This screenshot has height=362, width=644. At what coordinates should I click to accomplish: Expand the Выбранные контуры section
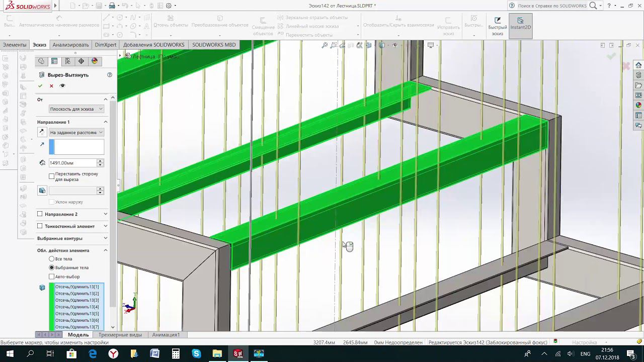106,238
